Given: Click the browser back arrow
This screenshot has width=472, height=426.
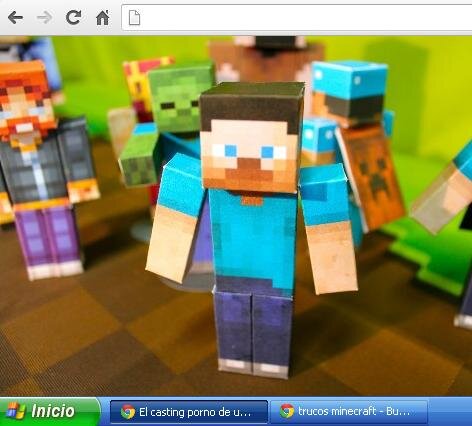Looking at the screenshot, I should pyautogui.click(x=15, y=18).
